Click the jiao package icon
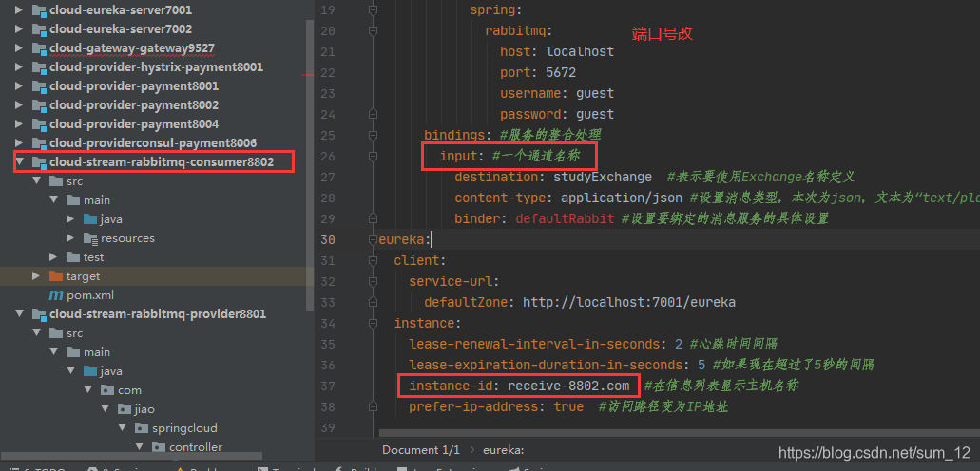 coord(124,409)
